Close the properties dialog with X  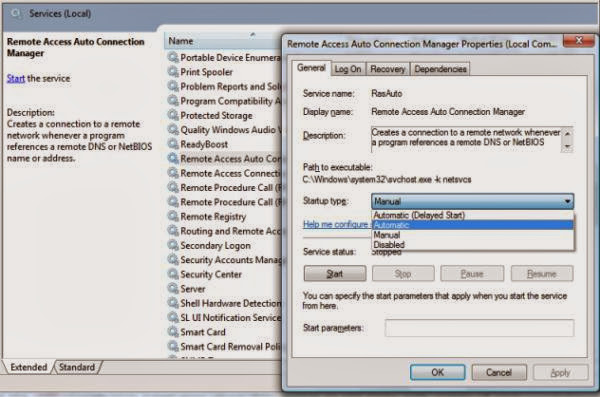(x=579, y=41)
